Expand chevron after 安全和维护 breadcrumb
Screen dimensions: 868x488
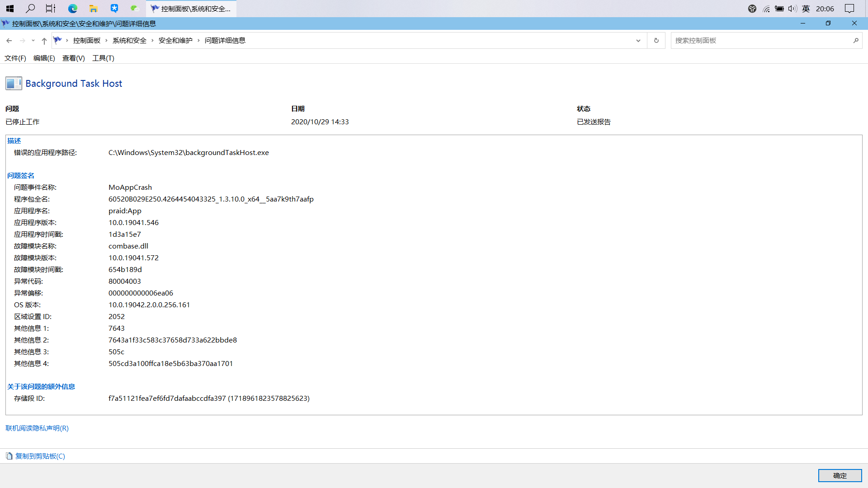(198, 41)
